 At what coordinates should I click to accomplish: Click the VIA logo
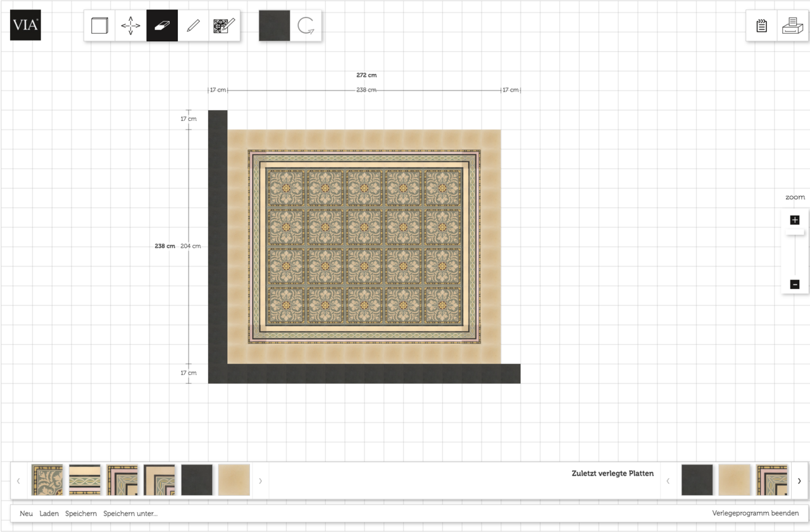tap(25, 26)
